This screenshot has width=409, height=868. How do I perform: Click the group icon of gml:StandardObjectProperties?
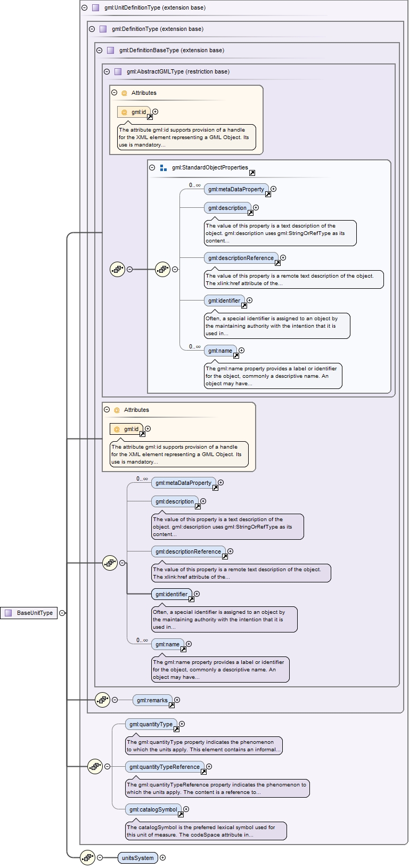click(163, 167)
